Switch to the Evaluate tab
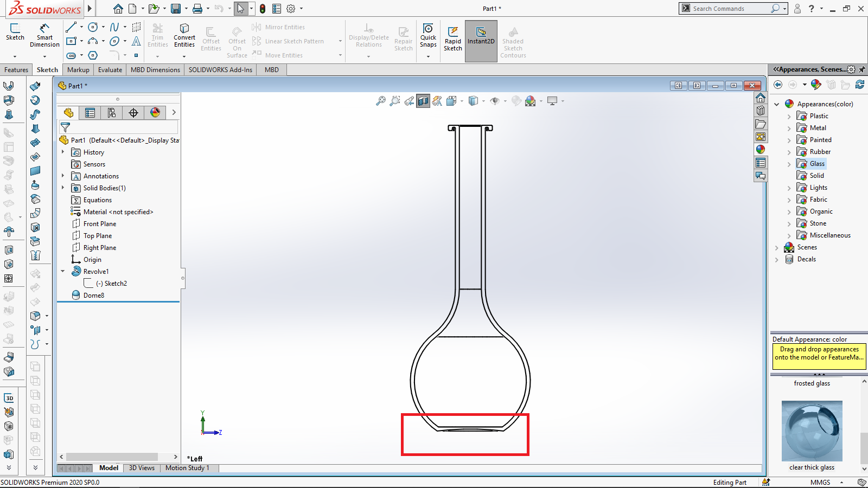 click(x=110, y=70)
